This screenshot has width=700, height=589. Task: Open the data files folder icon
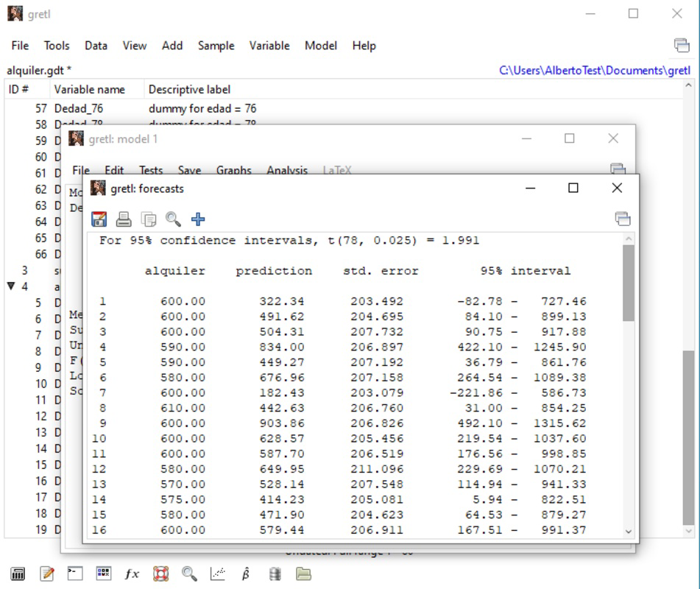pos(303,574)
